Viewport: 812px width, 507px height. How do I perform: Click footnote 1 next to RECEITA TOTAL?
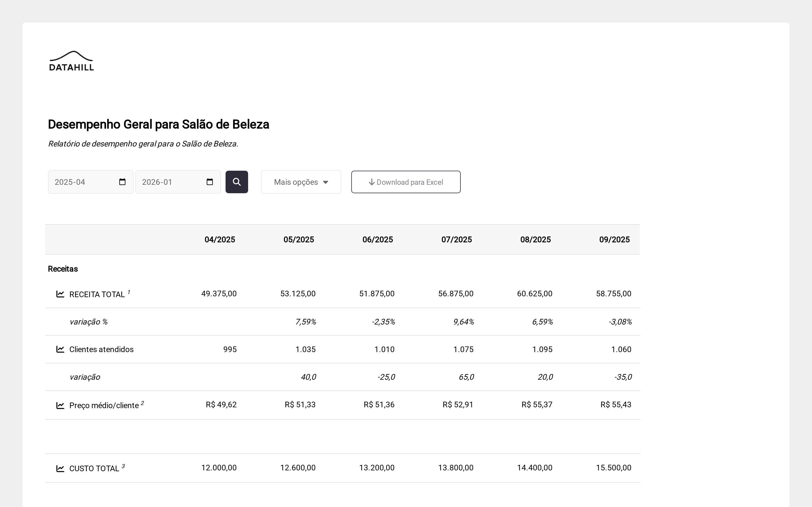(x=129, y=292)
